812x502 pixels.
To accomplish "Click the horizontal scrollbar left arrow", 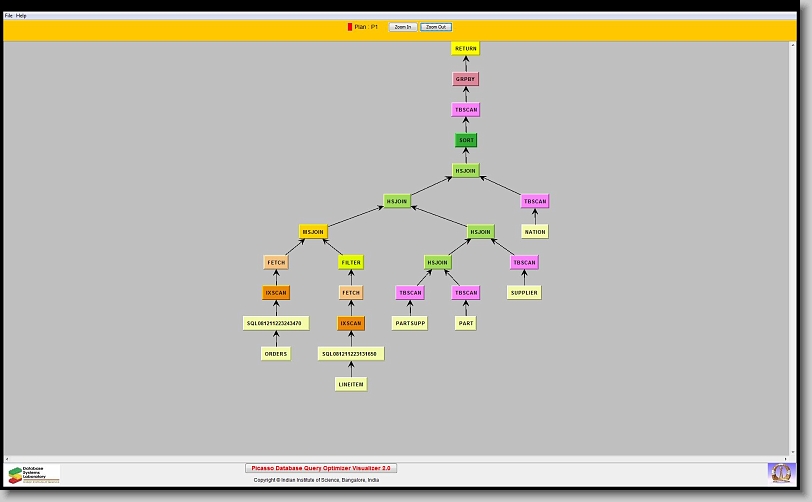I will pyautogui.click(x=8, y=458).
